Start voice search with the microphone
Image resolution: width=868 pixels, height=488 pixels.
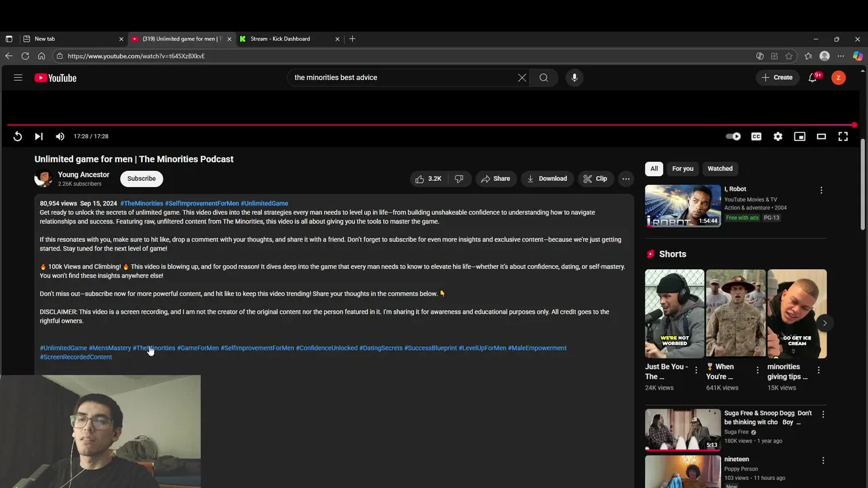click(x=574, y=78)
